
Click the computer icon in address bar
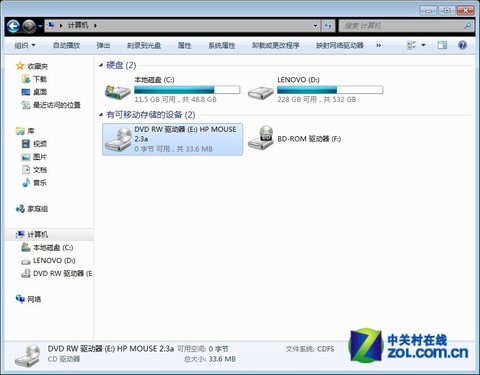51,25
